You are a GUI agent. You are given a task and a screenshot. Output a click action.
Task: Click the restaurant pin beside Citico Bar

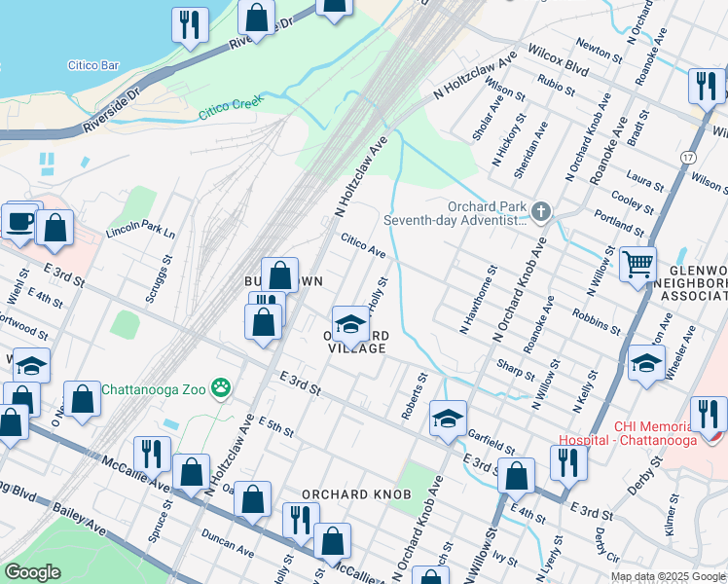pyautogui.click(x=190, y=27)
